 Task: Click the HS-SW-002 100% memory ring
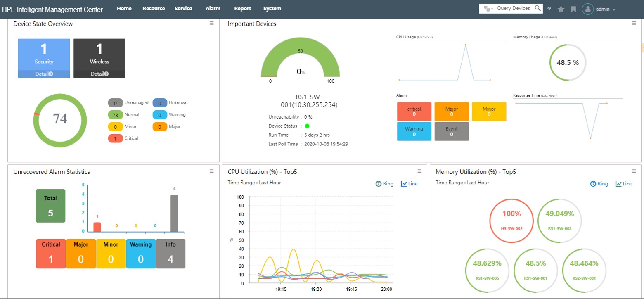511,220
